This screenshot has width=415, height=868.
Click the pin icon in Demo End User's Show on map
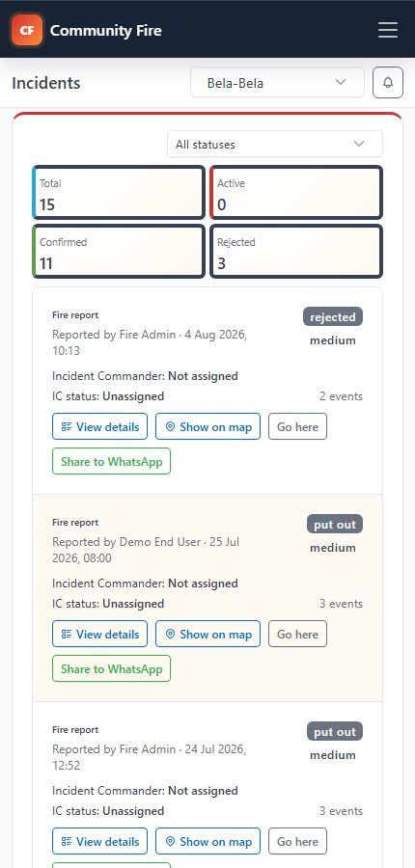coord(170,635)
